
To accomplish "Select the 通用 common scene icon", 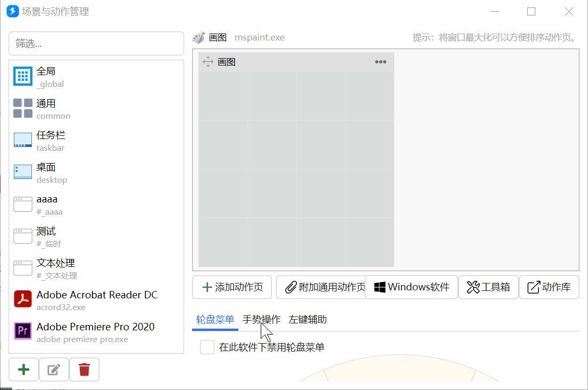I will pos(23,109).
